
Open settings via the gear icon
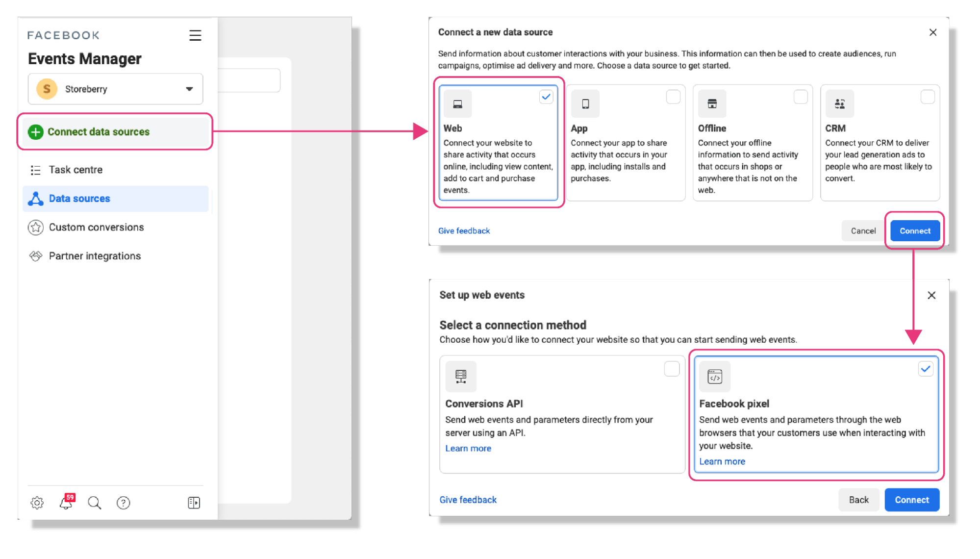coord(37,503)
